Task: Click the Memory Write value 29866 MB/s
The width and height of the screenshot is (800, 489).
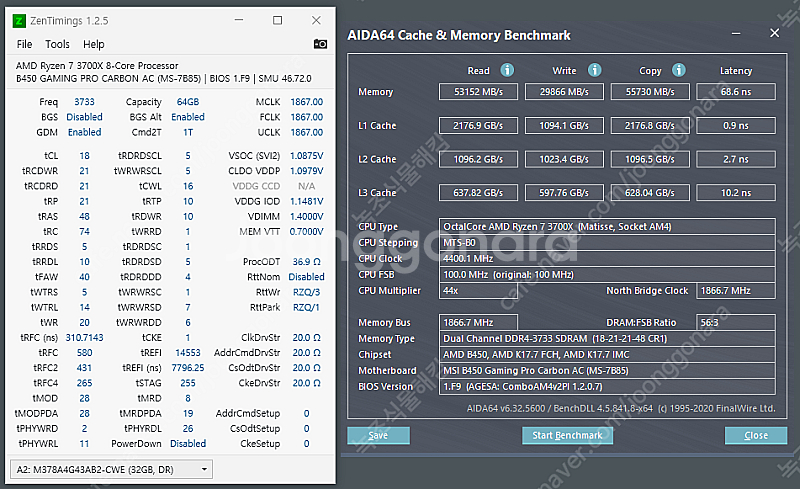Action: [564, 92]
